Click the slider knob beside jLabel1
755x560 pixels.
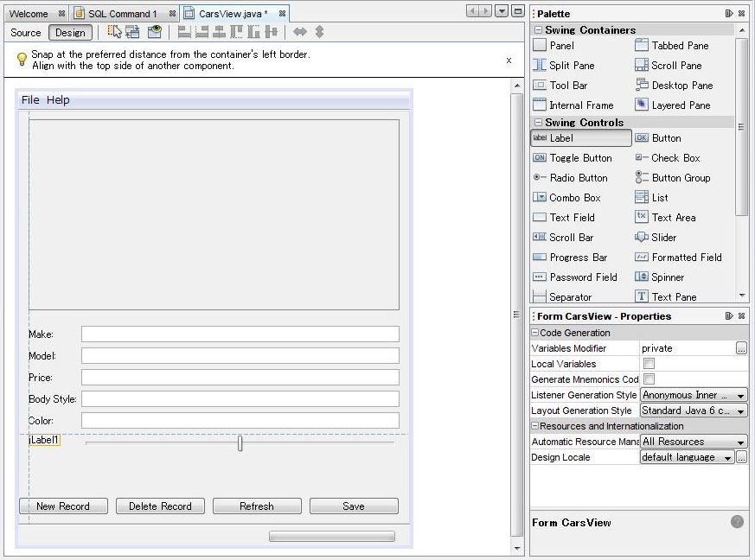tap(240, 443)
